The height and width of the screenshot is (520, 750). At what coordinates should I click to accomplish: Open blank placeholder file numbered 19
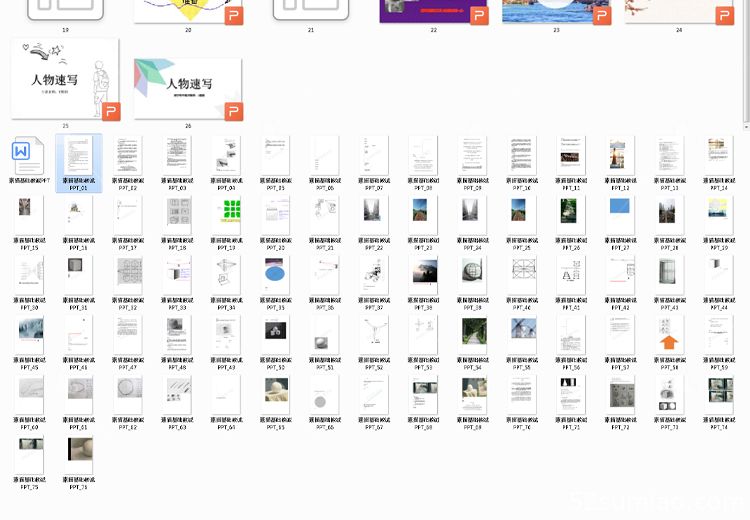coord(66,11)
